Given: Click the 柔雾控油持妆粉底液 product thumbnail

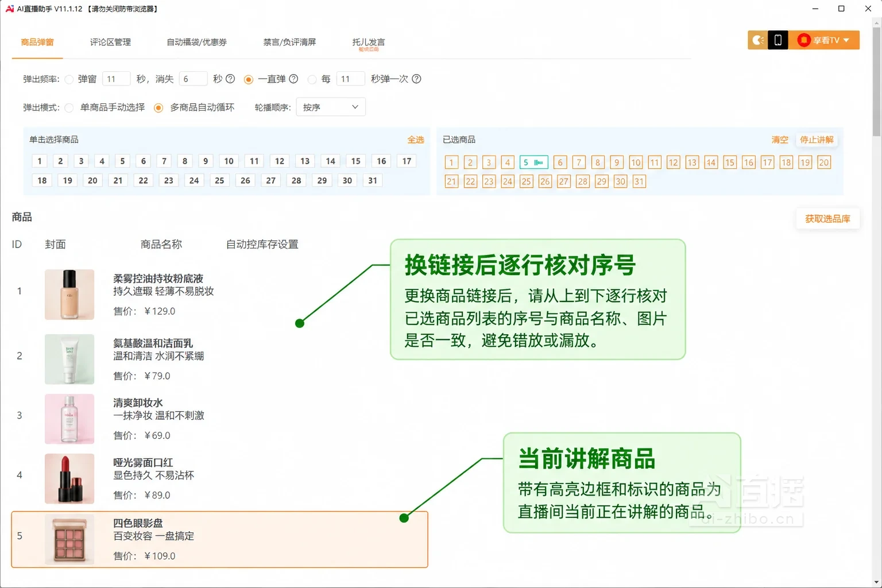Looking at the screenshot, I should point(69,295).
